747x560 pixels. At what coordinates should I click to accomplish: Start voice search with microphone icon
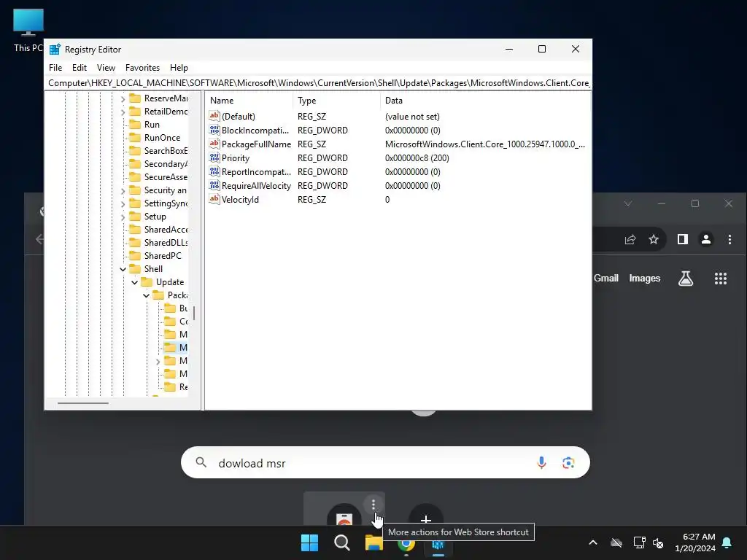click(x=541, y=462)
